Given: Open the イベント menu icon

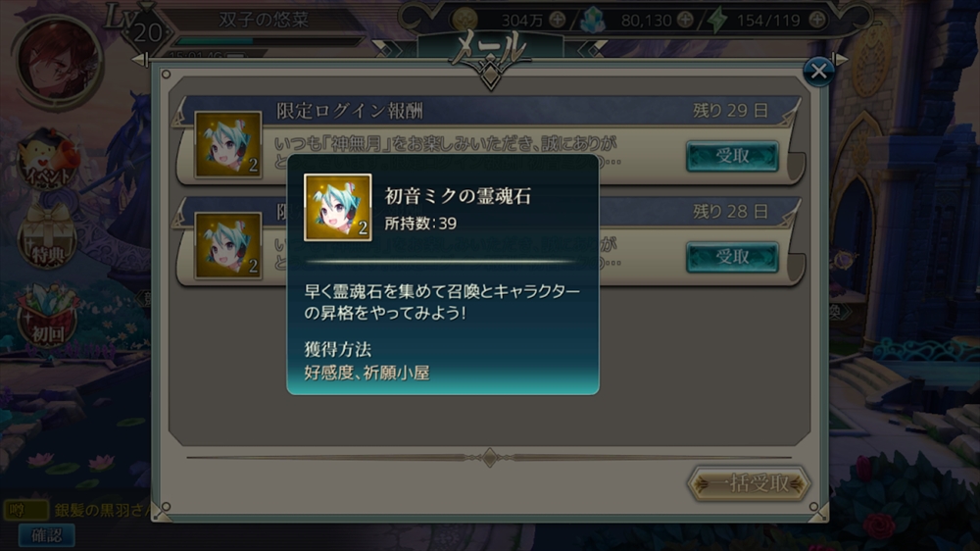Looking at the screenshot, I should (x=48, y=160).
